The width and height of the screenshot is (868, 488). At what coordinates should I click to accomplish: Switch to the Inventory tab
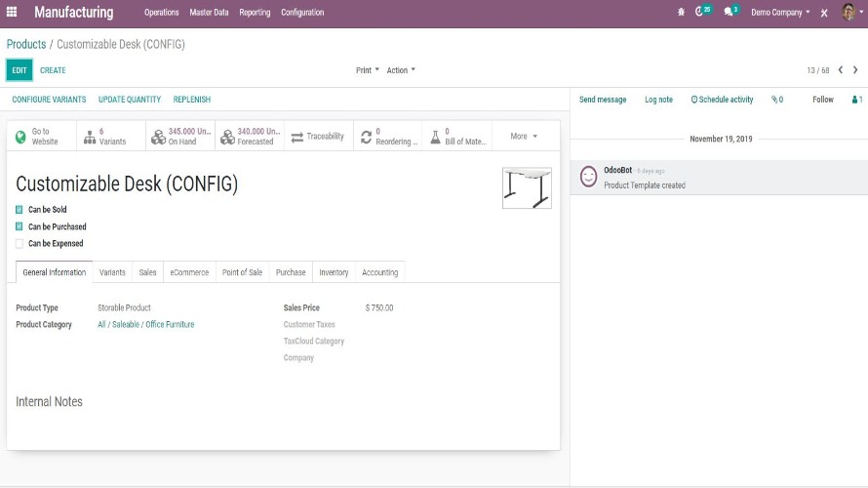(x=334, y=272)
